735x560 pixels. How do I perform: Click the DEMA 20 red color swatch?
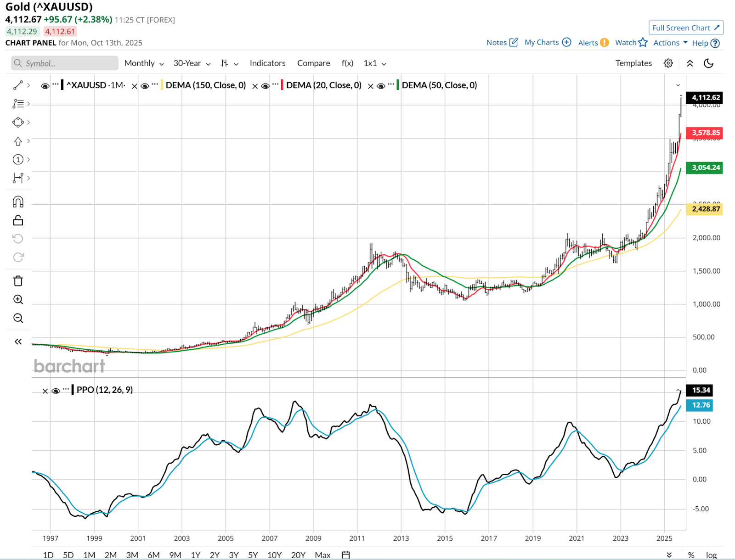click(x=282, y=85)
